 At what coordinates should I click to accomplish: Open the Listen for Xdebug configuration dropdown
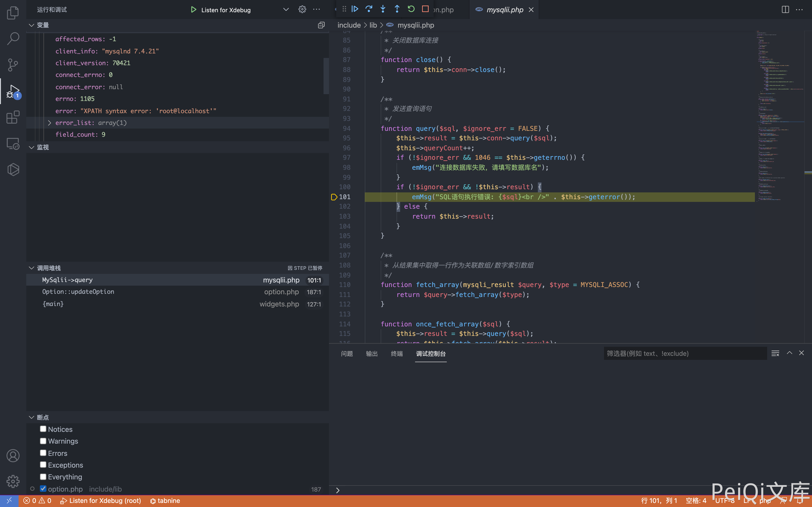pos(286,9)
